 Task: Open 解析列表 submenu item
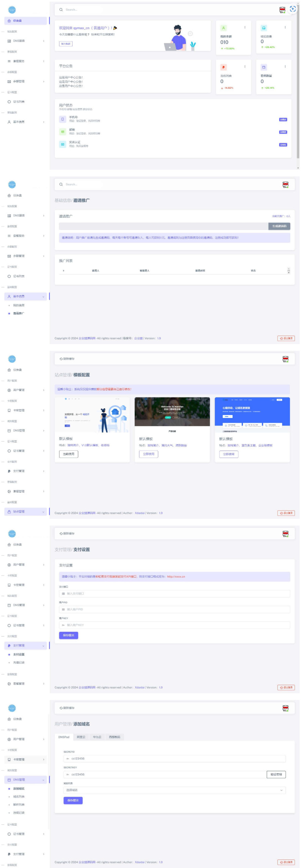tap(19, 804)
